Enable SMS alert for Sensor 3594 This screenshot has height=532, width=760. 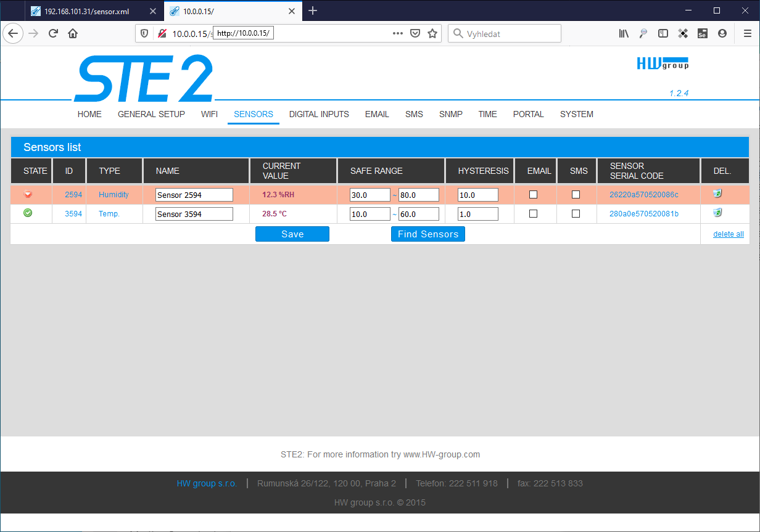coord(576,214)
